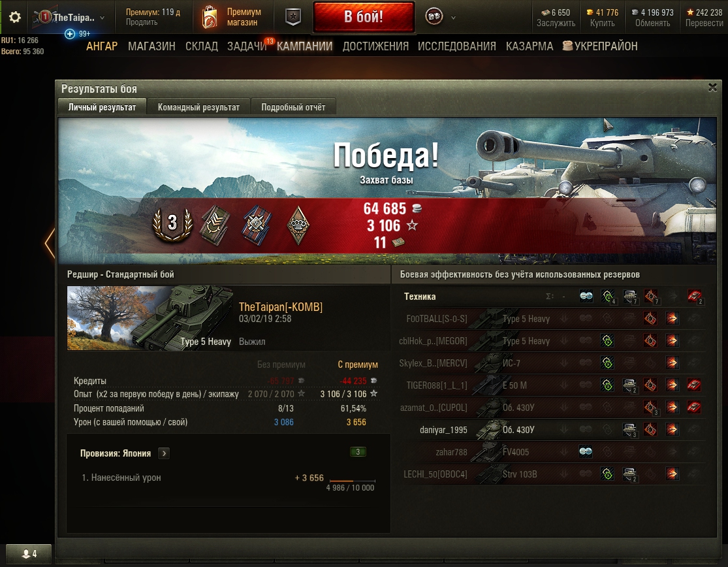Click the Premium shop bag icon
The image size is (728, 567).
click(210, 17)
